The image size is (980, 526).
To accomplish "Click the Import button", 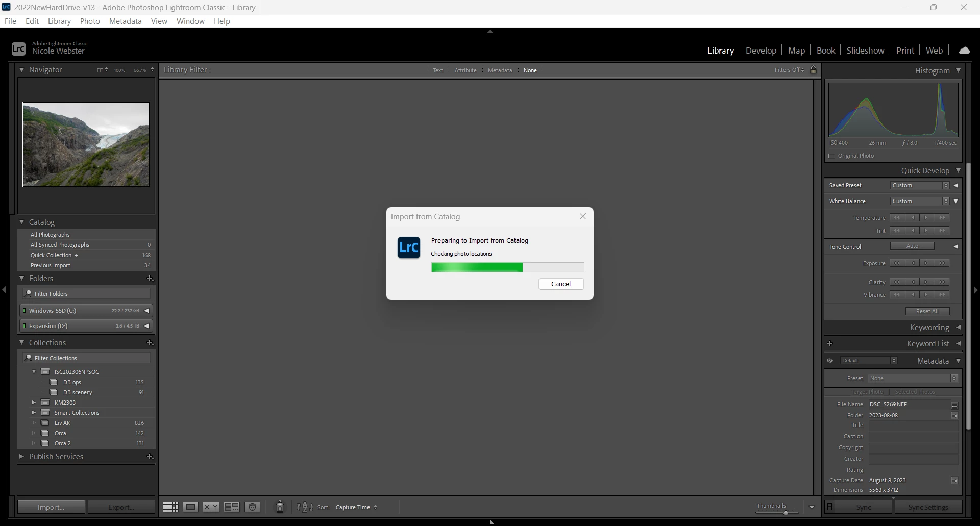I will (x=51, y=507).
